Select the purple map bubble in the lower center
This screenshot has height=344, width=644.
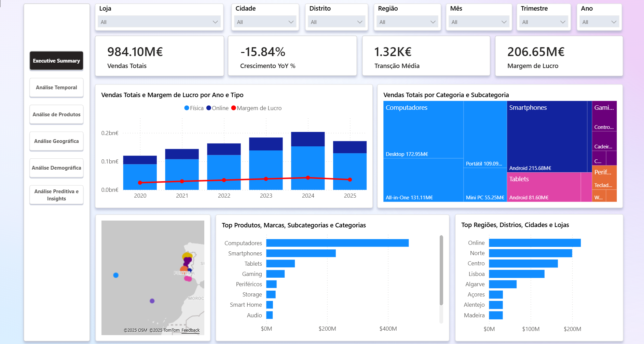pos(152,301)
